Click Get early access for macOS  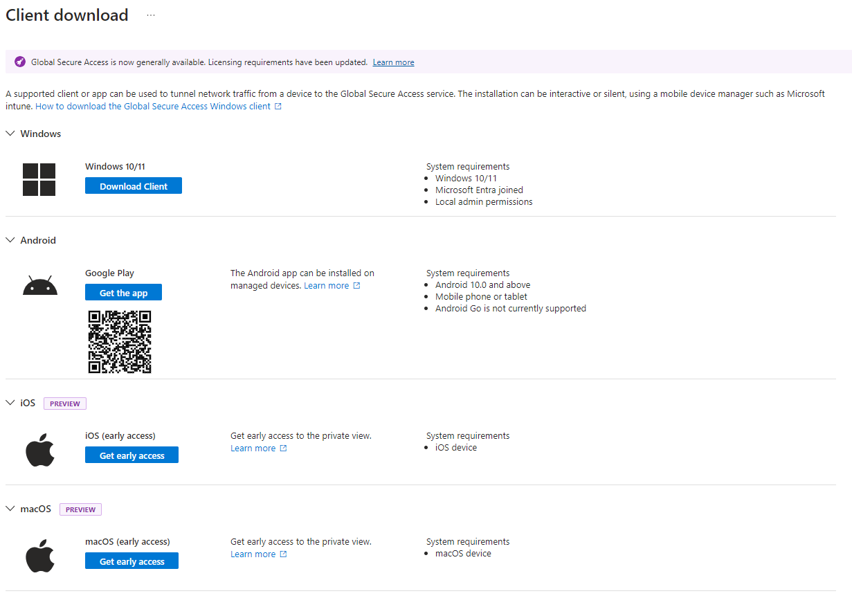click(x=132, y=561)
